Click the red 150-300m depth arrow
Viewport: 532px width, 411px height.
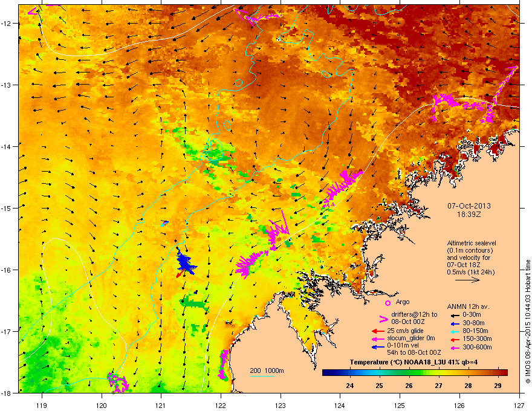point(452,339)
